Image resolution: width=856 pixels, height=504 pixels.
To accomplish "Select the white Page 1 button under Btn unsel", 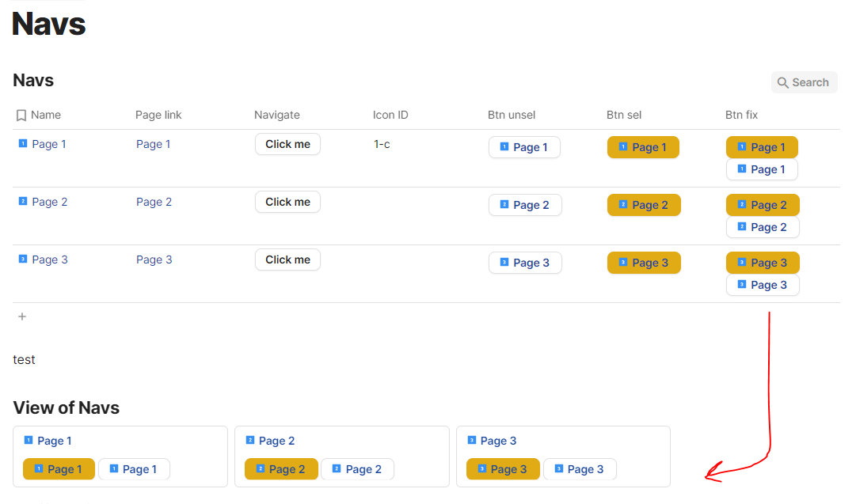I will 524,147.
